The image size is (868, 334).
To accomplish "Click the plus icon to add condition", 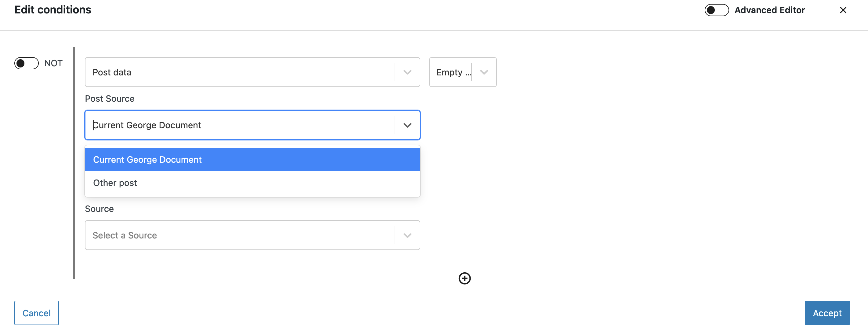I will point(464,278).
